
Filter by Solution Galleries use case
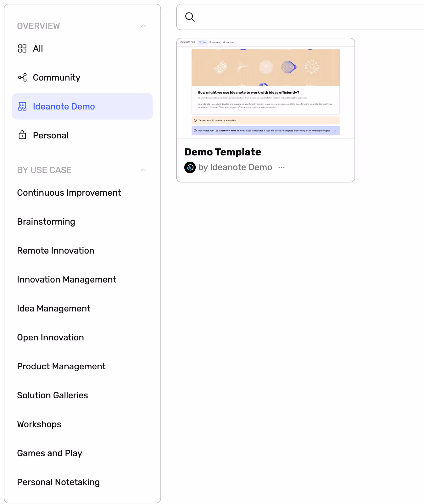pyautogui.click(x=53, y=395)
